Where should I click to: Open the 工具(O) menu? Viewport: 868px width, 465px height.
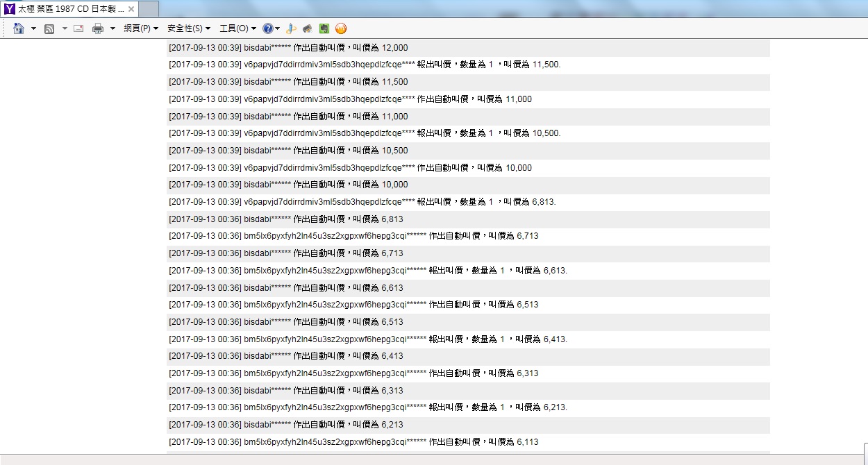point(237,28)
